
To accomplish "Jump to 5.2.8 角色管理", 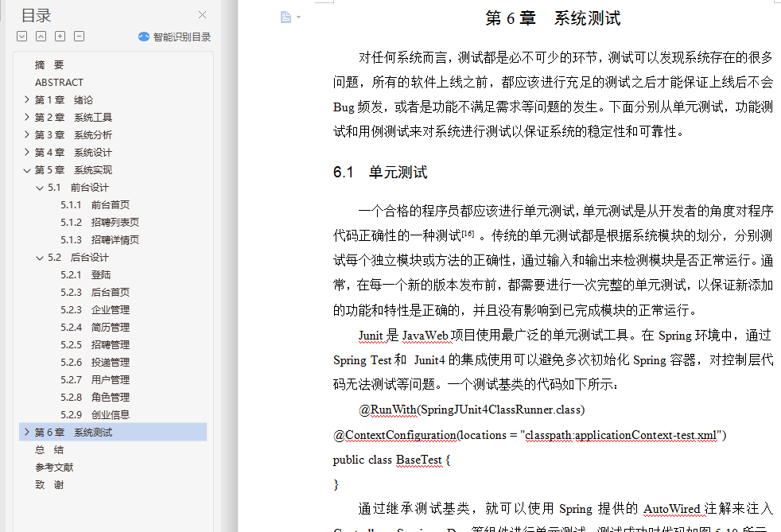I will click(x=95, y=397).
